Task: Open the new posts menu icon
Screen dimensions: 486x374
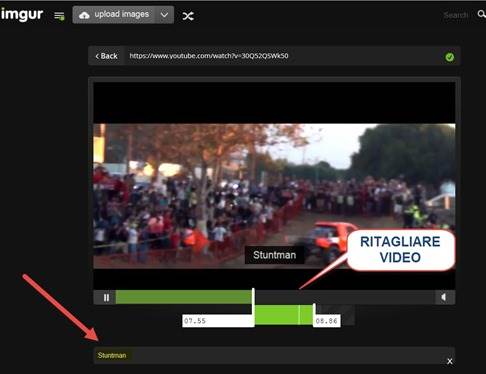Action: 59,16
